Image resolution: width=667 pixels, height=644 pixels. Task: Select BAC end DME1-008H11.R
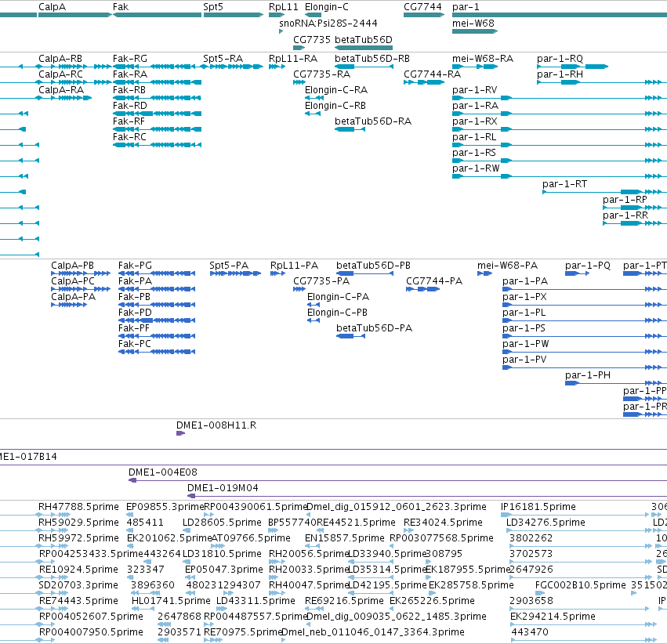click(180, 433)
